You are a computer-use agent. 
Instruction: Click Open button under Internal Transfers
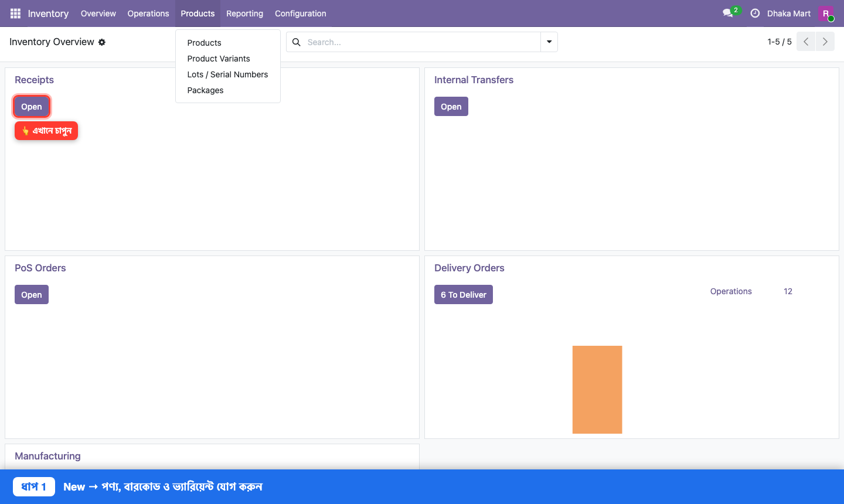[451, 107]
